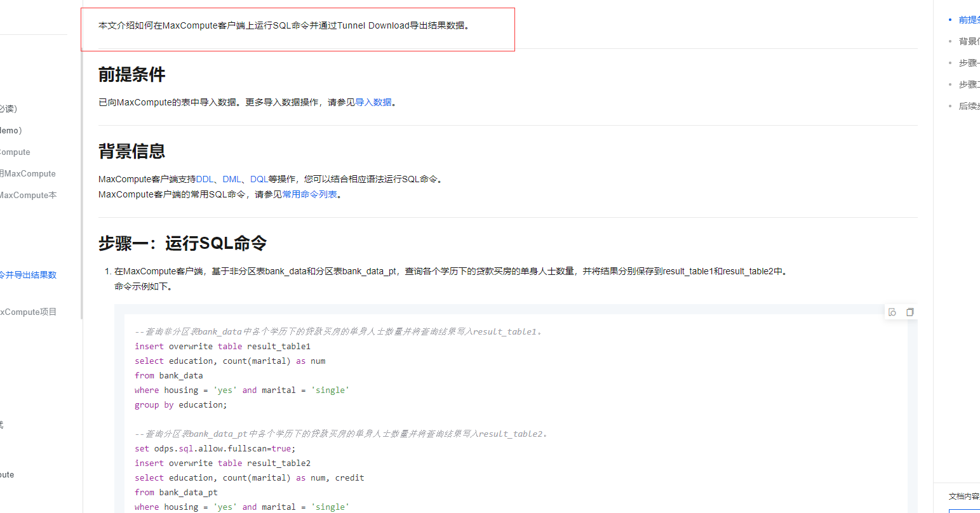Viewport: 980px width, 513px height.
Task: Click the code line ending in 'as num, credit'
Action: click(x=250, y=478)
